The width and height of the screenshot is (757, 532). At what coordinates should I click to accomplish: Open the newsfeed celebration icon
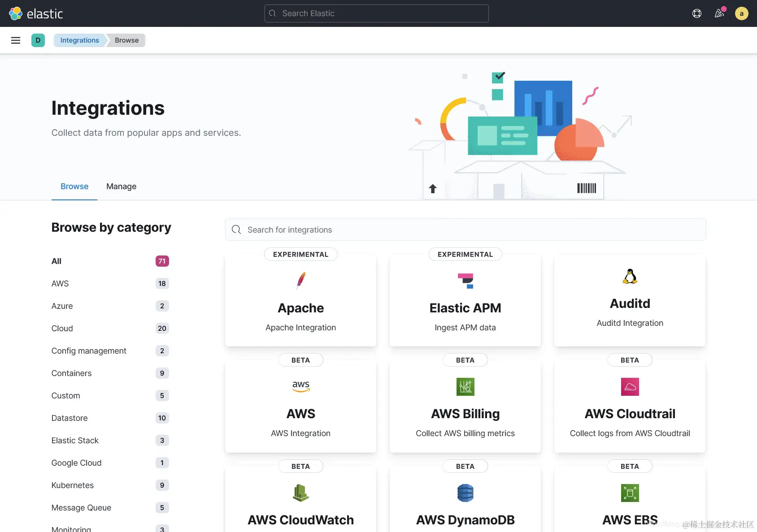point(719,13)
